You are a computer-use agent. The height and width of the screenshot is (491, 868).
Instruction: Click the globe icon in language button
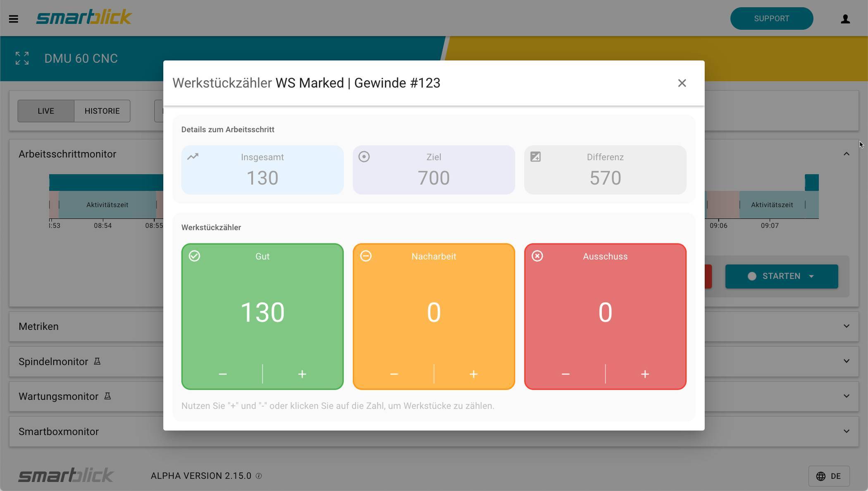(x=821, y=476)
